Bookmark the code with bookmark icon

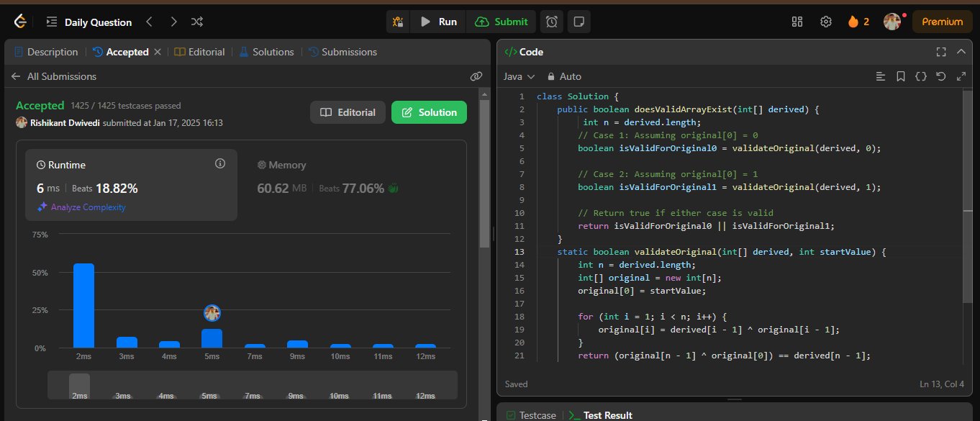(x=900, y=76)
